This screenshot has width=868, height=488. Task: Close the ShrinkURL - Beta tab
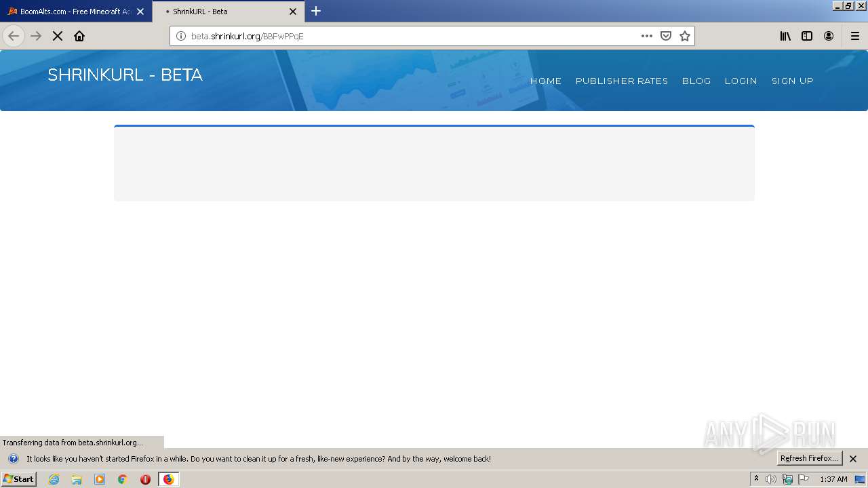click(293, 12)
